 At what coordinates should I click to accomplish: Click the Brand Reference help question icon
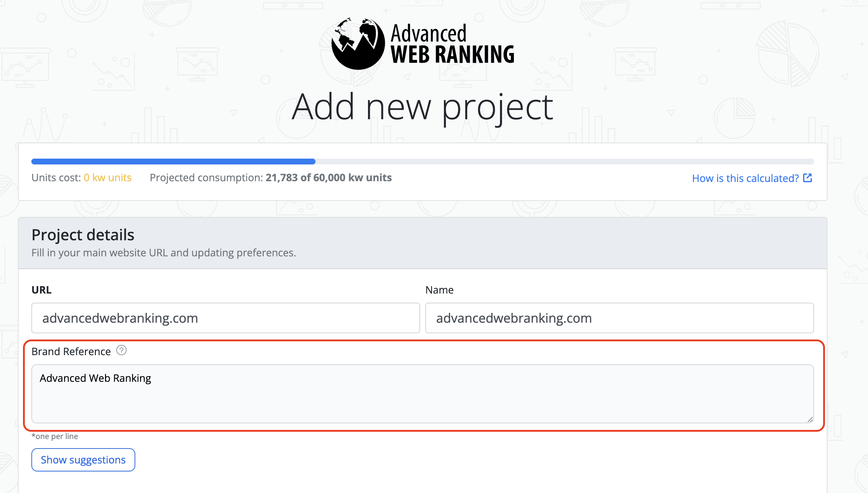[x=121, y=350]
